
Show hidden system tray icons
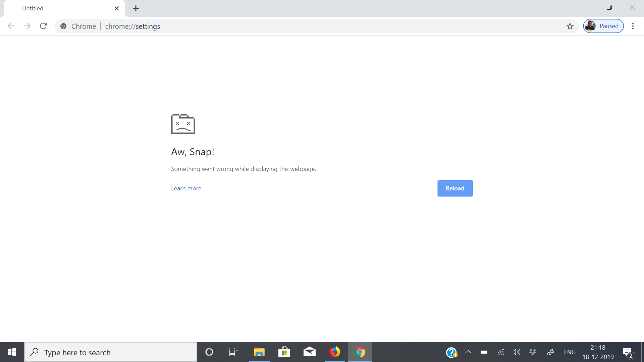(x=468, y=352)
